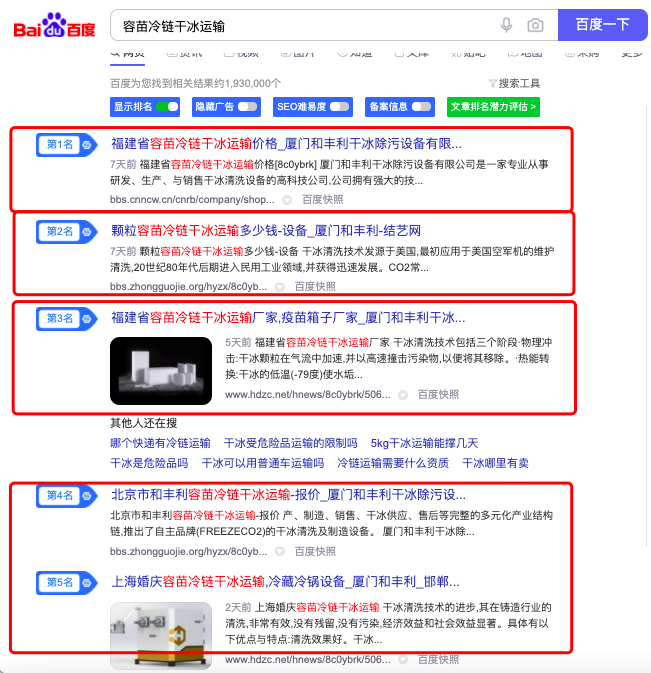Click the dry ice blocks thumbnail
The image size is (651, 673).
pyautogui.click(x=161, y=371)
